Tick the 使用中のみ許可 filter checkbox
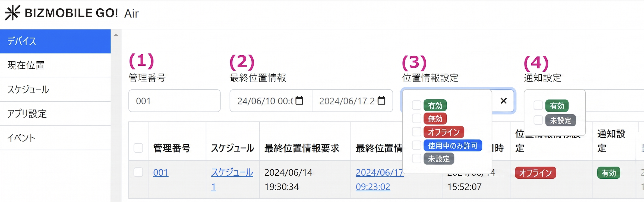Image resolution: width=644 pixels, height=202 pixels. pyautogui.click(x=416, y=145)
